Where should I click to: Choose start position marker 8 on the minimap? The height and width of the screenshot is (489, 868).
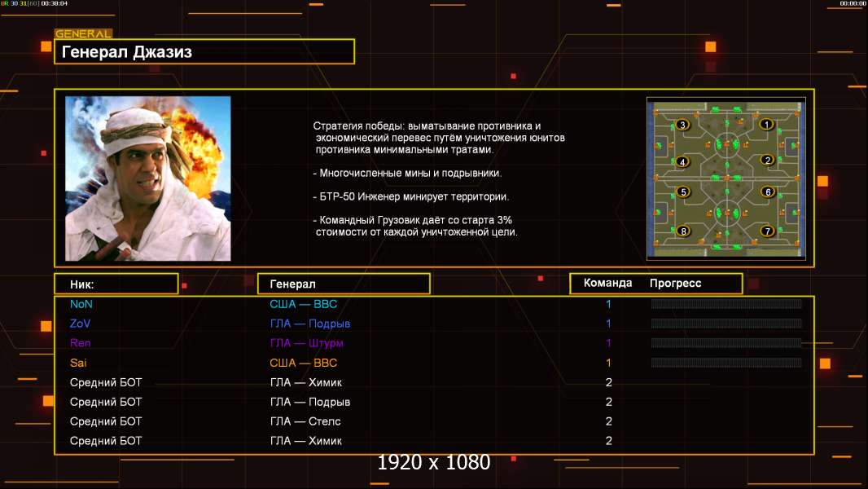click(x=683, y=231)
